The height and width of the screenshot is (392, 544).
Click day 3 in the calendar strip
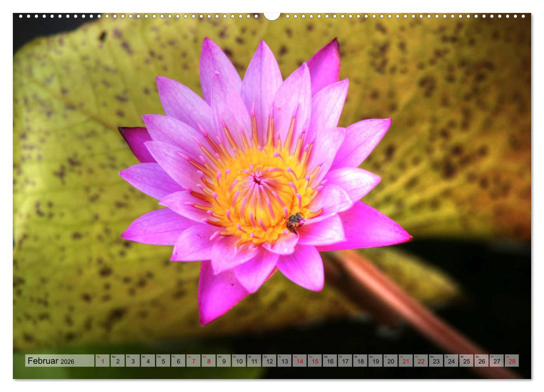coord(133,361)
